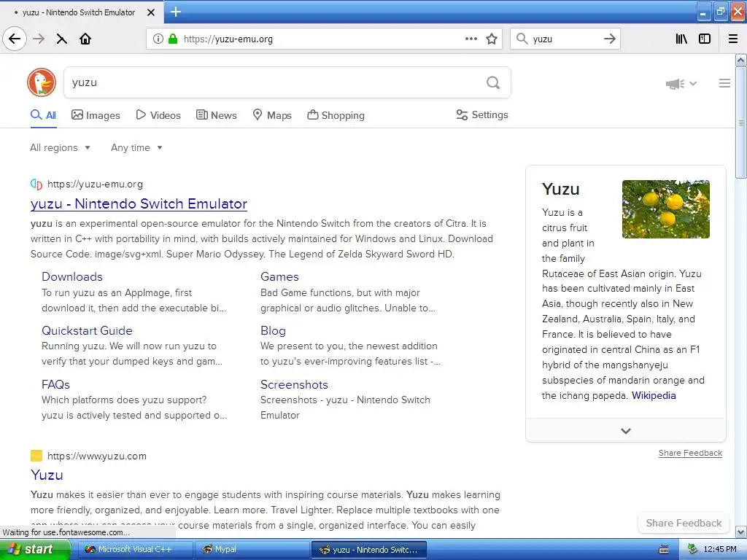Open the Yuzu result from yuzu.com
The image size is (747, 560).
pyautogui.click(x=47, y=475)
